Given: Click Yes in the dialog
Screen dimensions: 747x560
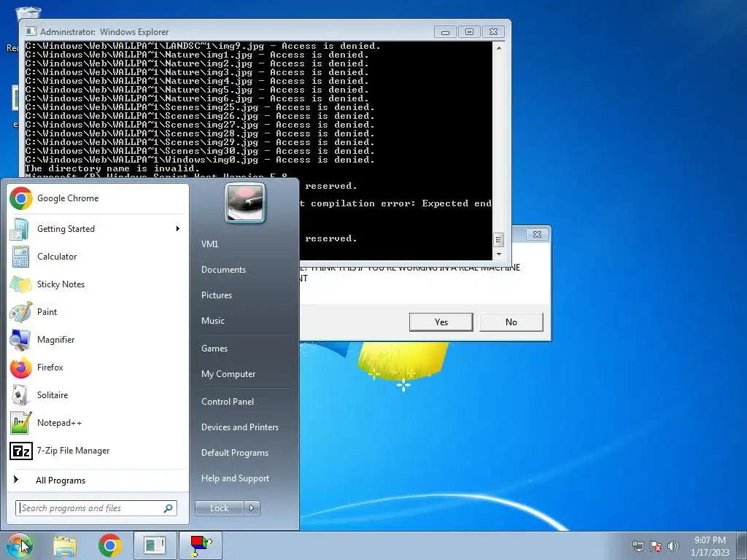Looking at the screenshot, I should click(441, 322).
